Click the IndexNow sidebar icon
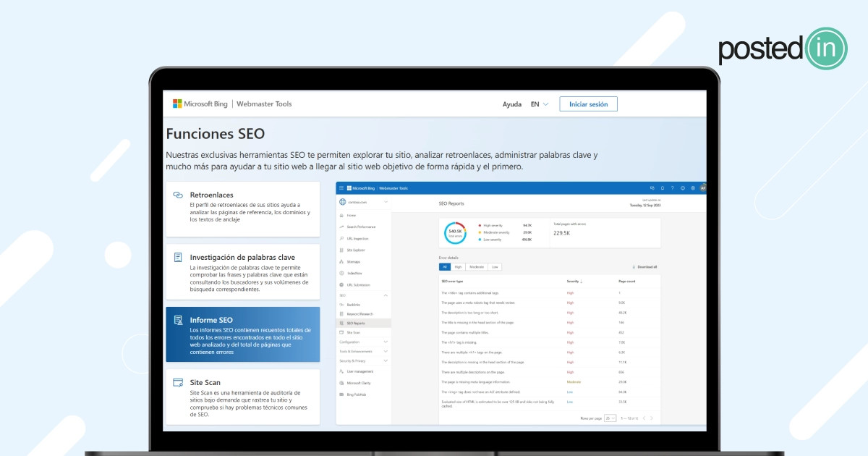The image size is (868, 456). (x=341, y=273)
